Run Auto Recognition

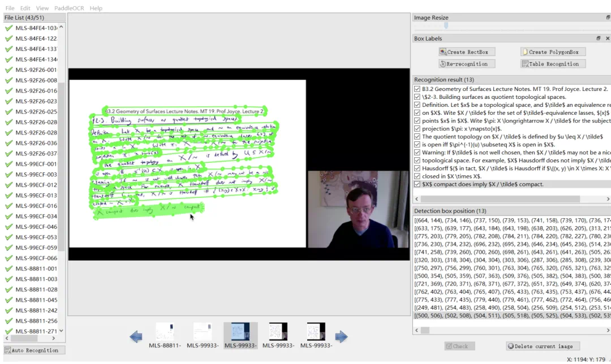(x=35, y=350)
